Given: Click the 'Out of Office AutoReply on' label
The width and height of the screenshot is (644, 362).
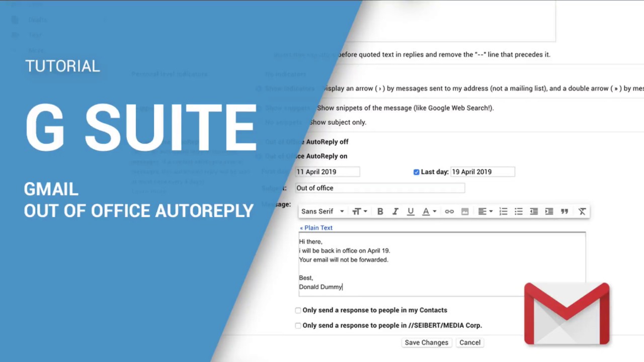Looking at the screenshot, I should [x=306, y=156].
